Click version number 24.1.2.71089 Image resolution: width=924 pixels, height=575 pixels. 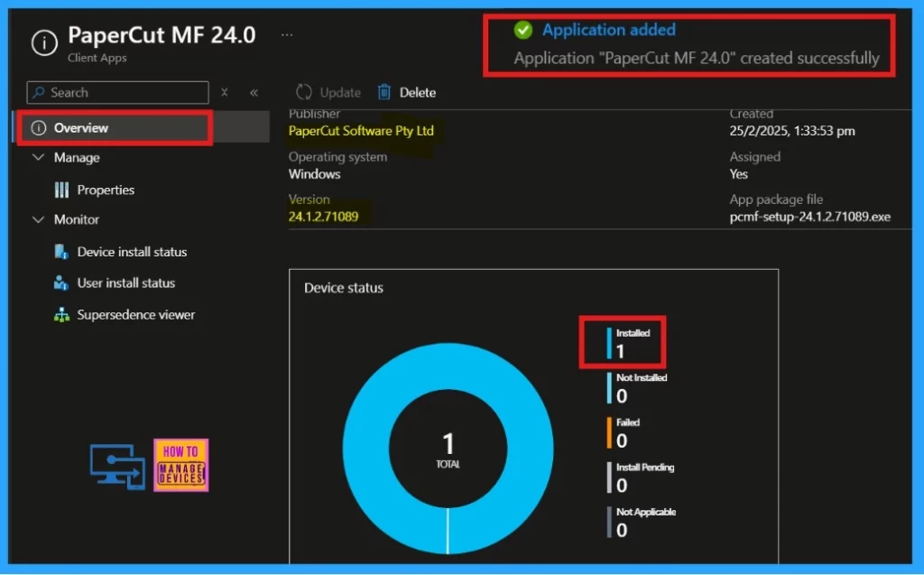pyautogui.click(x=324, y=217)
